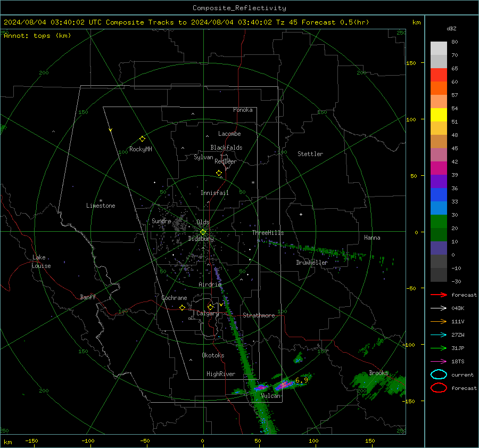Click the cyan current ellipse icon
479x448 pixels.
pyautogui.click(x=439, y=374)
